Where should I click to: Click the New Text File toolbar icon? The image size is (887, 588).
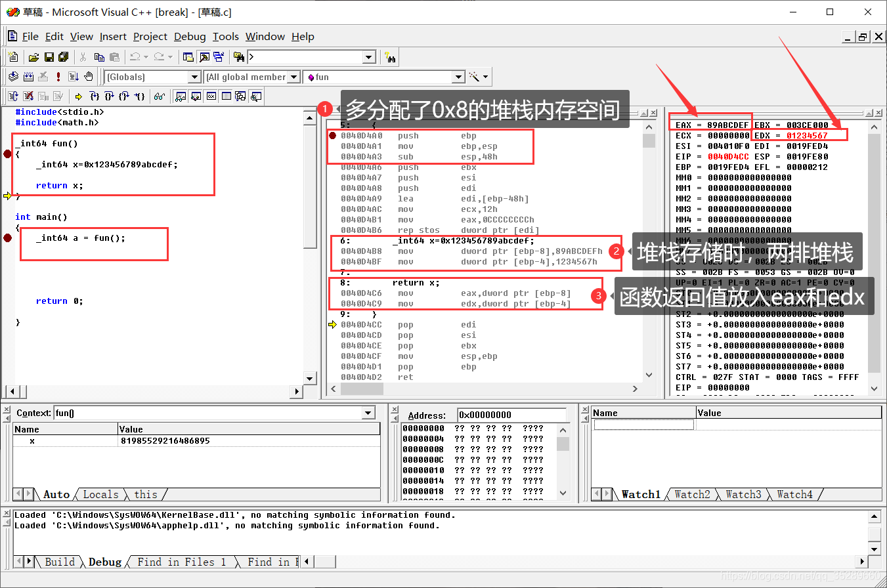[13, 57]
